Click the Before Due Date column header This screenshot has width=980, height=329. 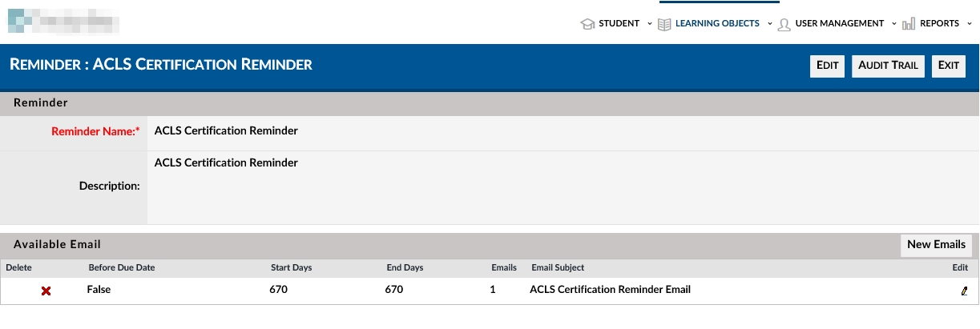tap(121, 267)
